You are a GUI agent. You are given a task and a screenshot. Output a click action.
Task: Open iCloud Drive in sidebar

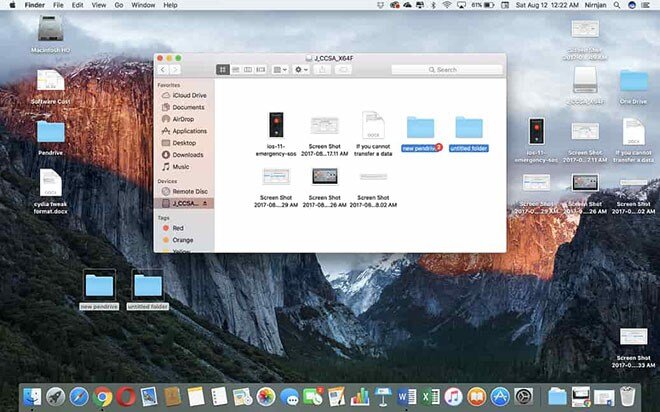pos(184,96)
